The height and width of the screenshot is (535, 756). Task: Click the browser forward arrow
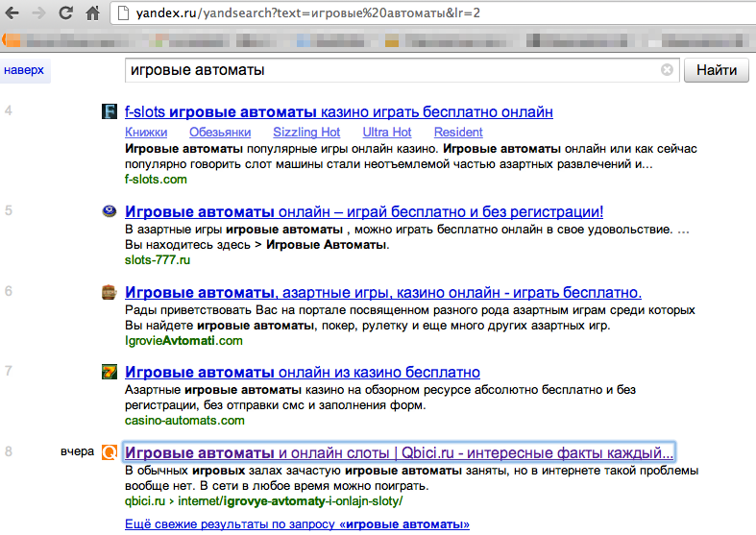[x=38, y=13]
